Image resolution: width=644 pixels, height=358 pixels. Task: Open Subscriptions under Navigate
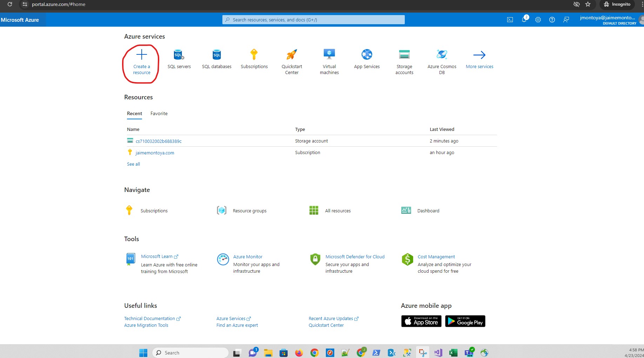click(x=147, y=211)
